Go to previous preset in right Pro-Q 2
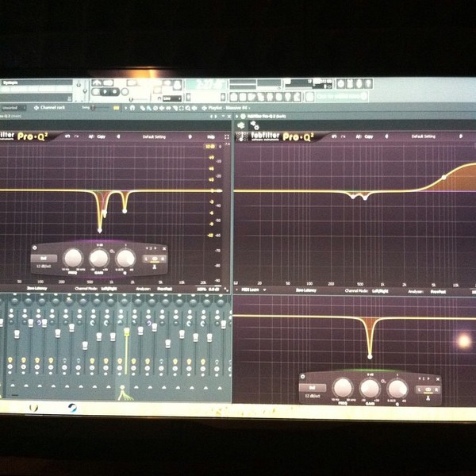 tap(387, 136)
